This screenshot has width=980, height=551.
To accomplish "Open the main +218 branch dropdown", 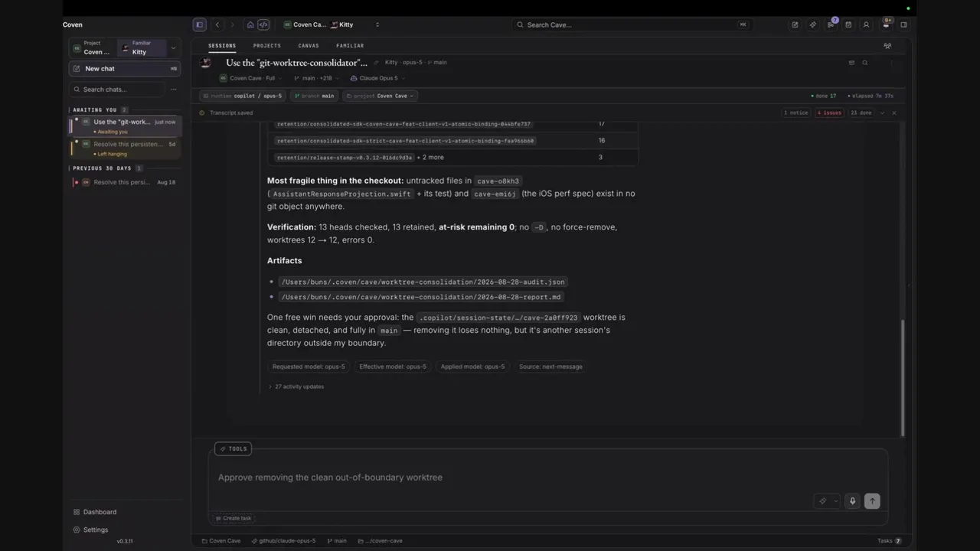I will point(316,78).
